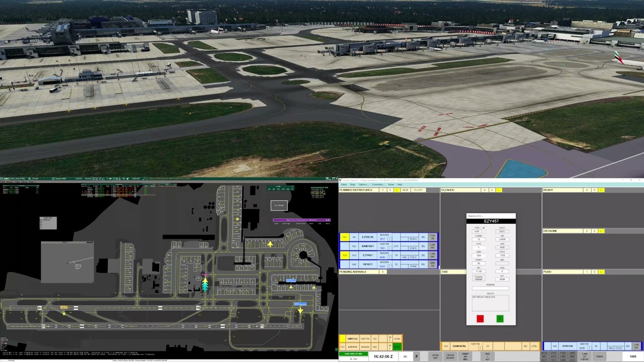
Task: Click + AIR TO CROSS button
Action: 584,356
